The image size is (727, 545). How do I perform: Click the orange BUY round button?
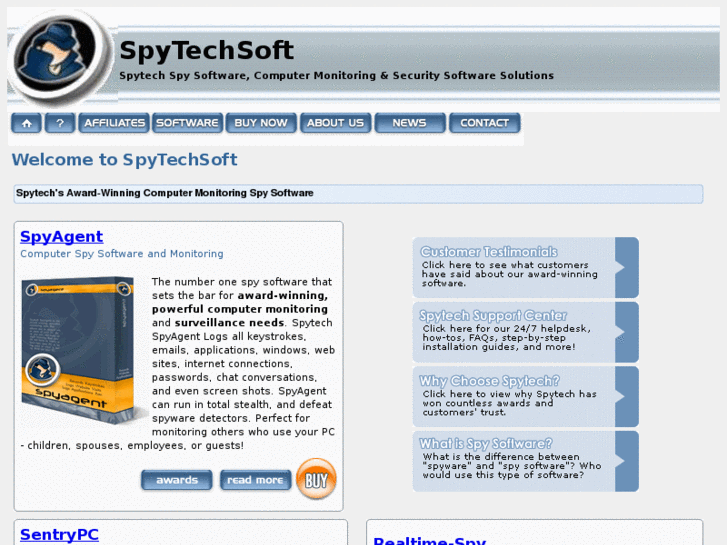click(316, 479)
